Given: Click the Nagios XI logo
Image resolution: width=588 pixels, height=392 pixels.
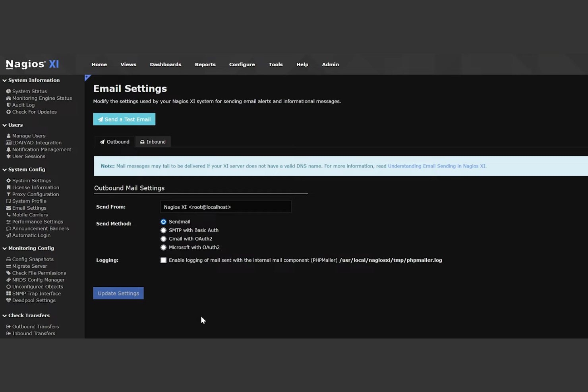Looking at the screenshot, I should click(x=32, y=64).
